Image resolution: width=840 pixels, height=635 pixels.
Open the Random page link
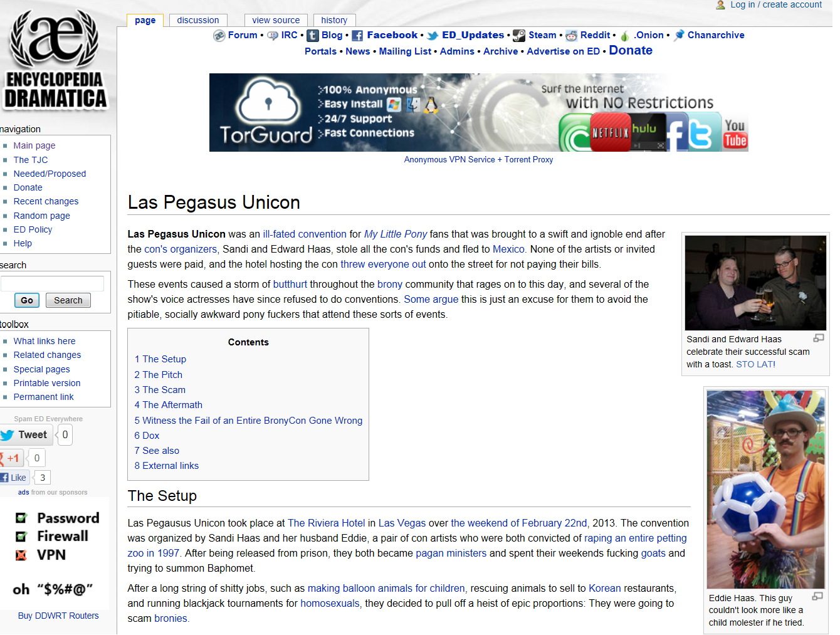coord(42,216)
